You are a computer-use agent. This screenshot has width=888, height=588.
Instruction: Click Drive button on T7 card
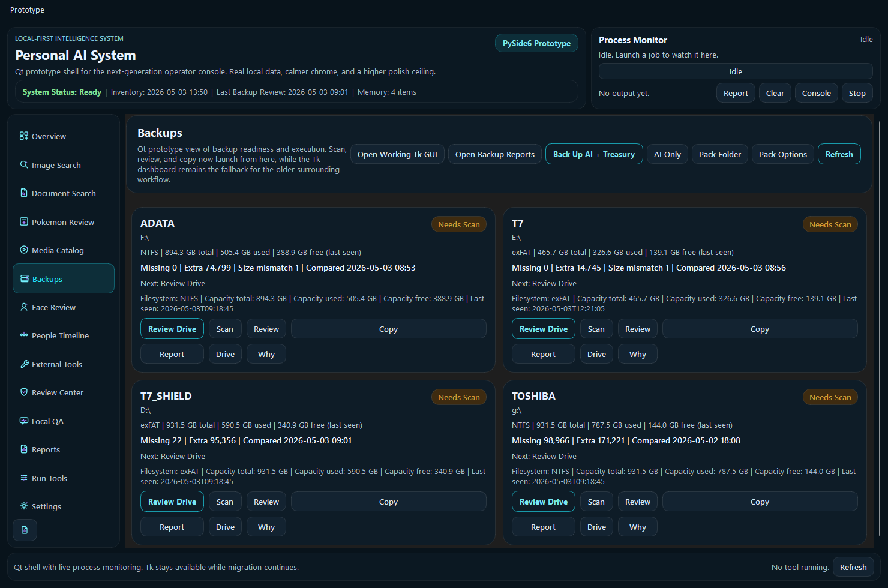(596, 354)
